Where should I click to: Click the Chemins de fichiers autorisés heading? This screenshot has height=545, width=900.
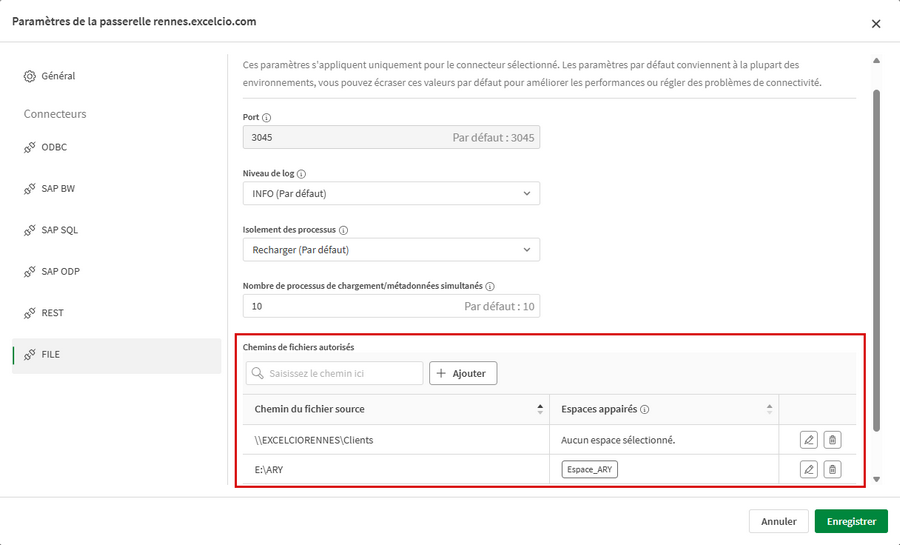[x=298, y=347]
